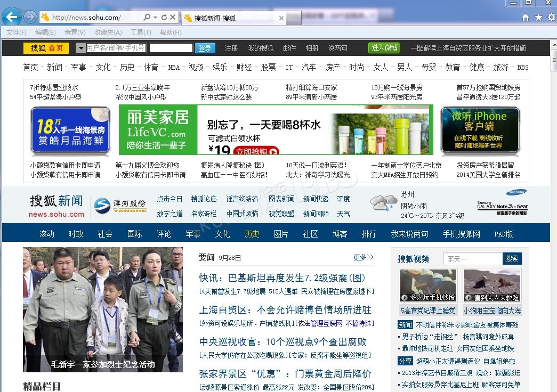Image resolution: width=557 pixels, height=392 pixels.
Task: Click the refresh icon in address bar
Action: coord(164,18)
